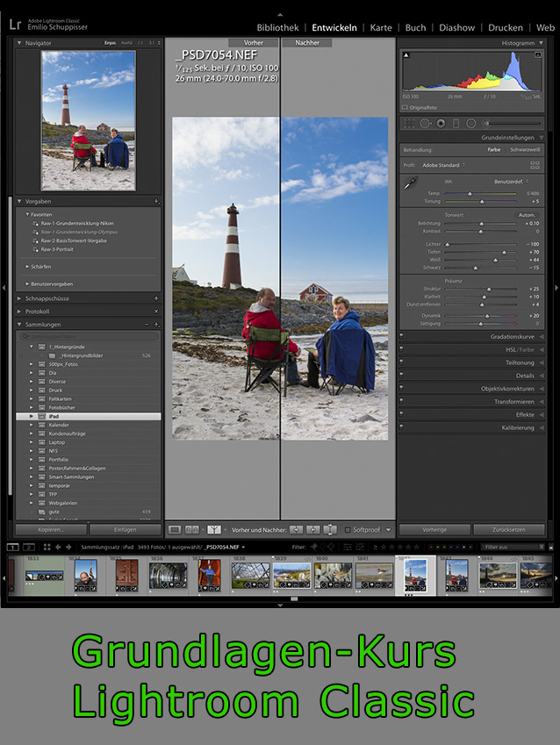Filter filmstrip by red color label
Screen dimensions: 560x745
[431, 547]
